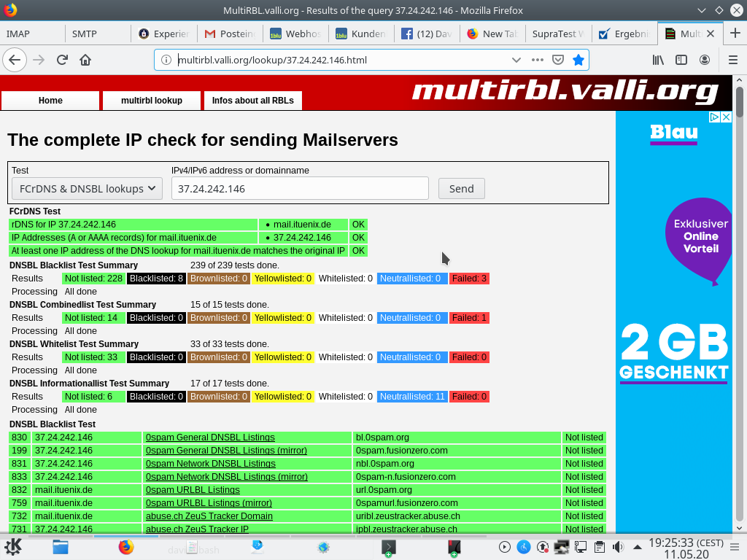Toggle the sidebar view icon

681,60
